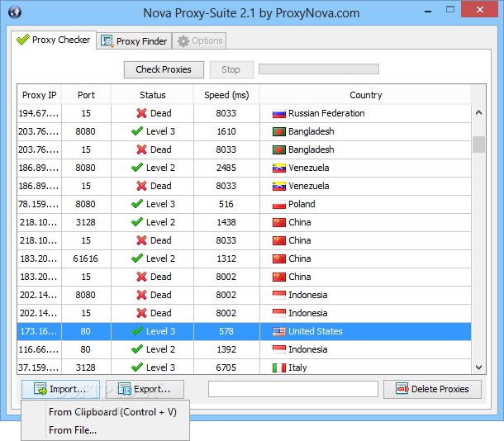Screen dimensions: 504x441
Task: Click the China flag in the 1438 ms row
Action: pyautogui.click(x=279, y=223)
